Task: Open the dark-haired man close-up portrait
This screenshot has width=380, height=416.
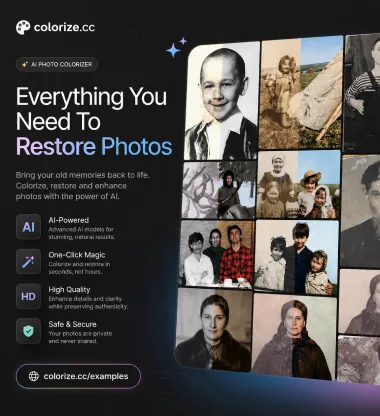Action: pyautogui.click(x=361, y=212)
